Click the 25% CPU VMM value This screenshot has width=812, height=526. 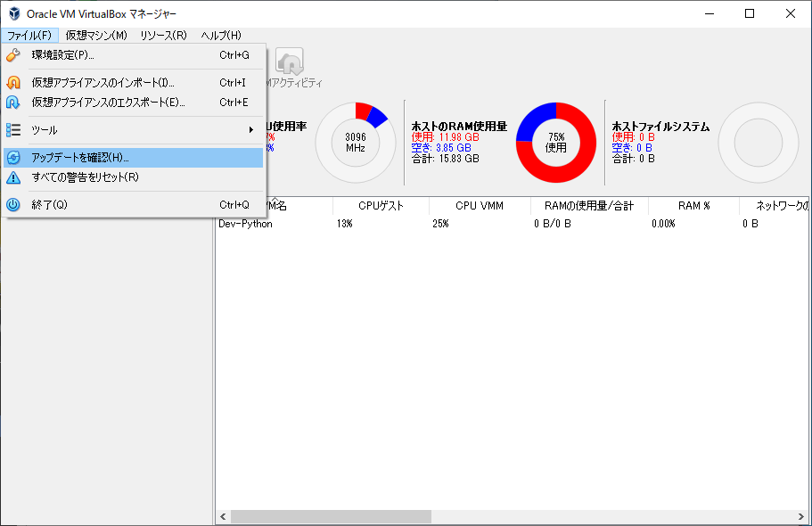440,224
